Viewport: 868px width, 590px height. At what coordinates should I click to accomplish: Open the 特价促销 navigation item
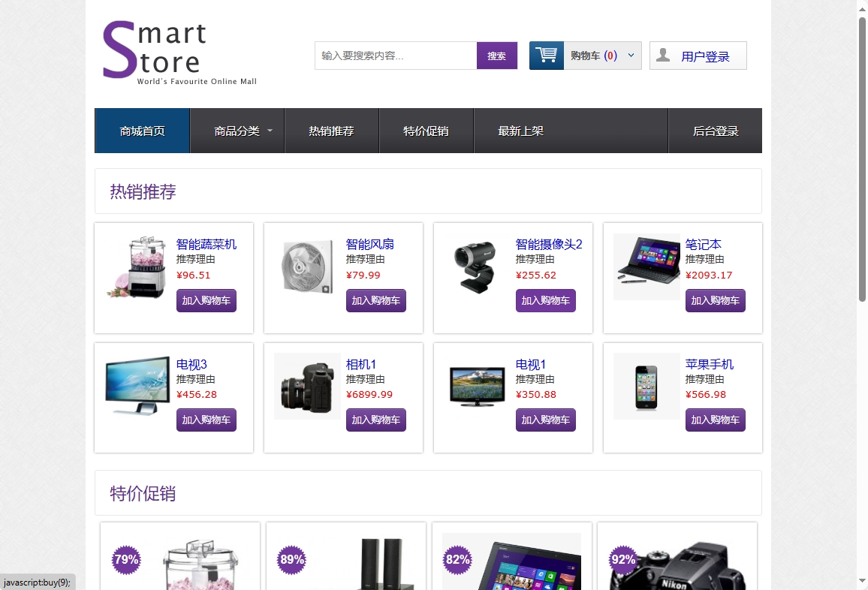point(426,130)
